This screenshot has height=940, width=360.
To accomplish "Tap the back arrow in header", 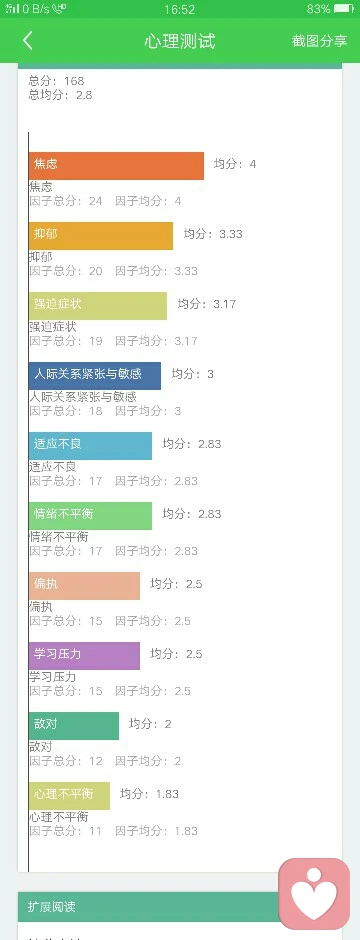I will tap(27, 40).
